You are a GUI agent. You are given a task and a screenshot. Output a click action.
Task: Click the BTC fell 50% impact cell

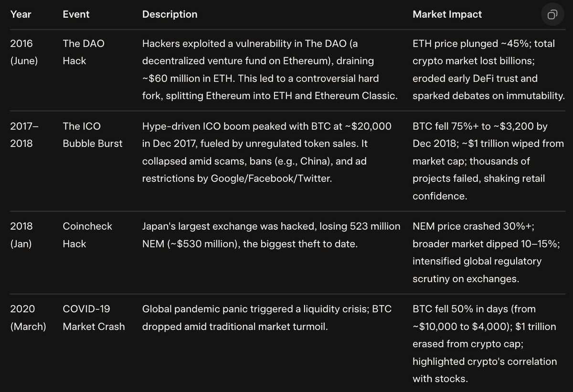coord(485,344)
